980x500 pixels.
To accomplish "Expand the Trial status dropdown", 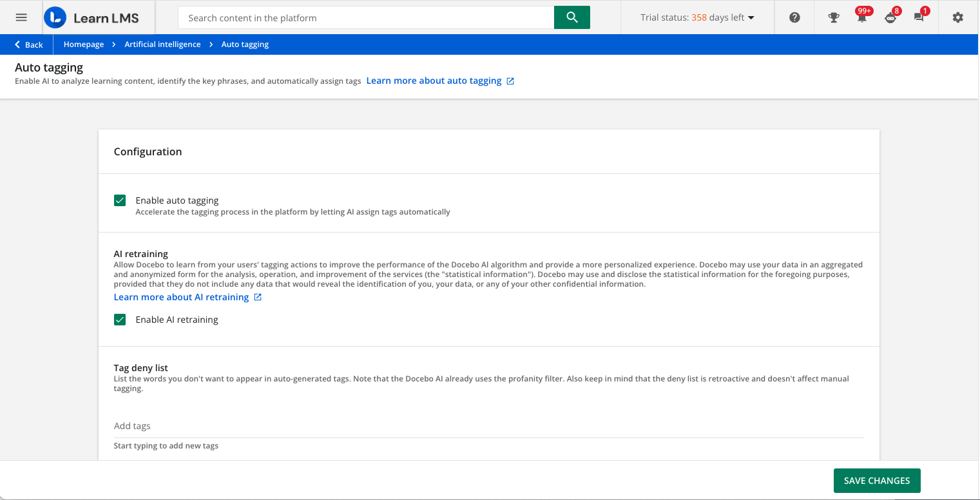I will click(697, 17).
